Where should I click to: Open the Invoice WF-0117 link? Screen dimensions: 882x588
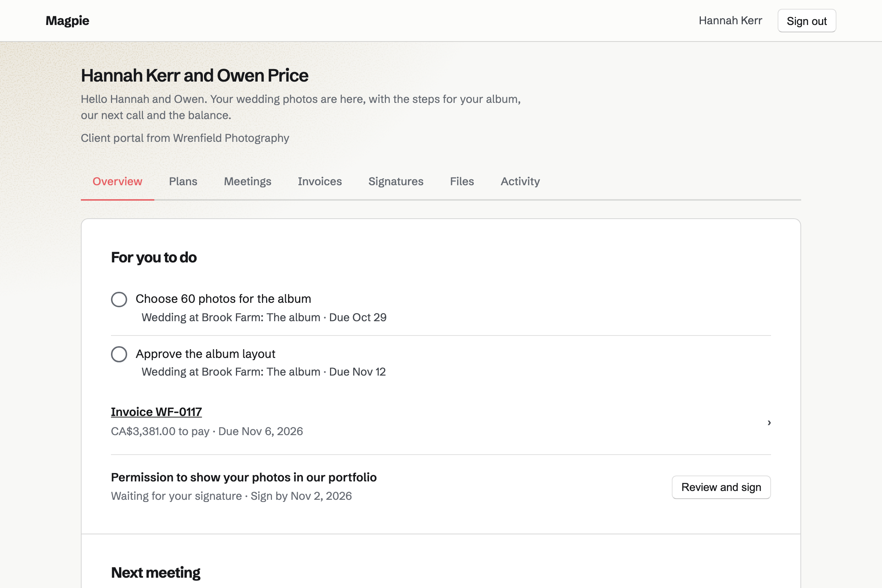[x=157, y=412]
